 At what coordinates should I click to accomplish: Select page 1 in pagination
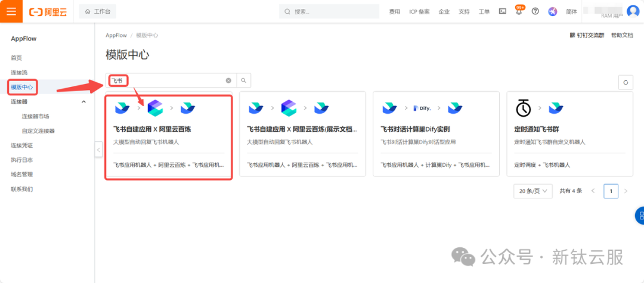point(611,191)
